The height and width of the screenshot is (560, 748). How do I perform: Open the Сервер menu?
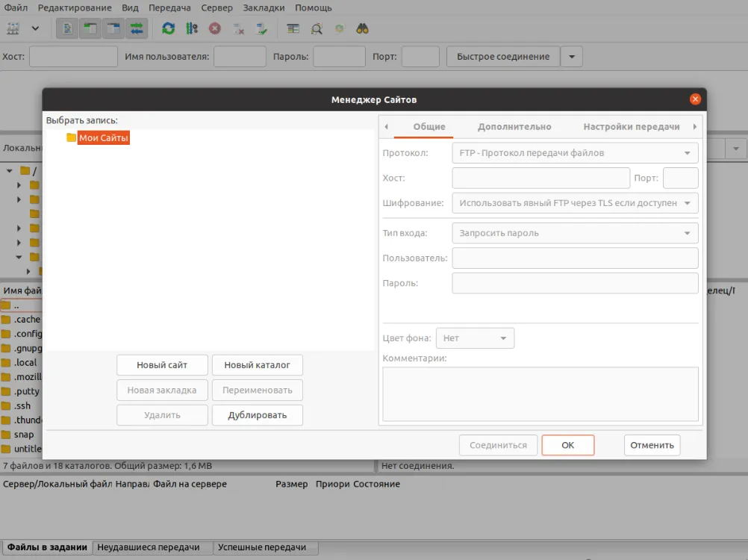click(216, 7)
